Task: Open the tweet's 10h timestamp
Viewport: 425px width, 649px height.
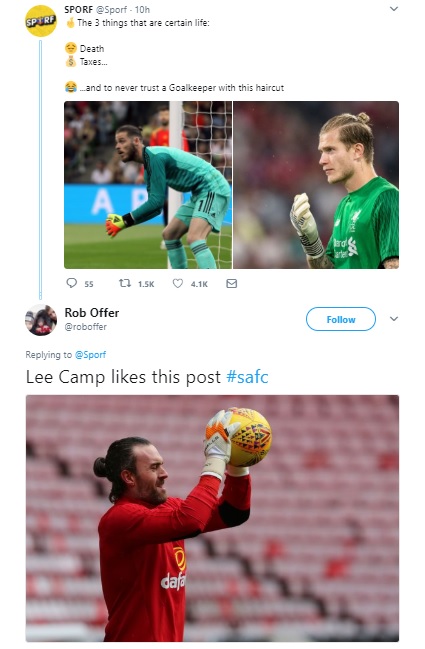Action: pyautogui.click(x=142, y=9)
